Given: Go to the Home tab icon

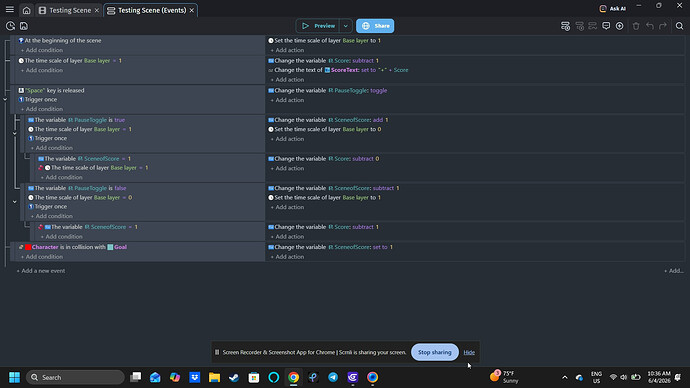Looking at the screenshot, I should click(x=26, y=10).
